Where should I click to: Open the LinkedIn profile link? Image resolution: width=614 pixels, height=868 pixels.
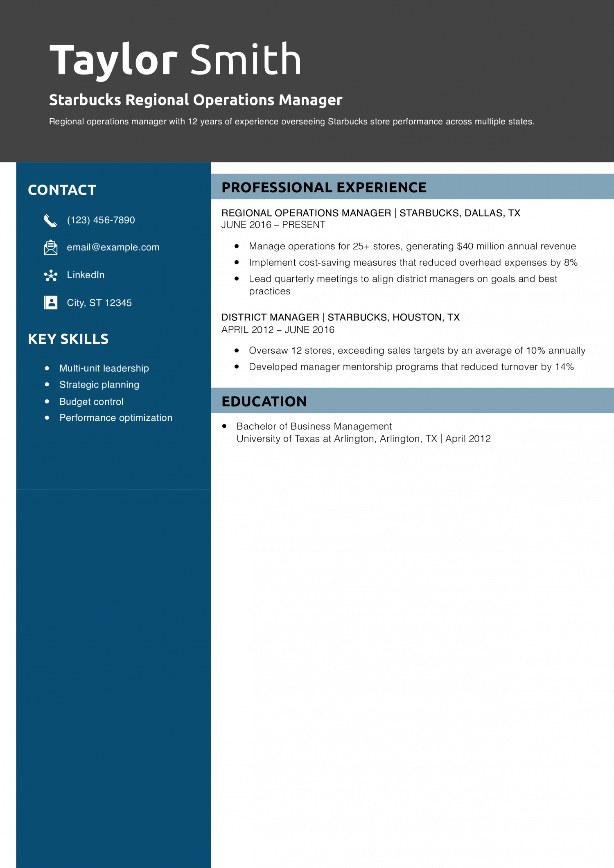tap(86, 275)
